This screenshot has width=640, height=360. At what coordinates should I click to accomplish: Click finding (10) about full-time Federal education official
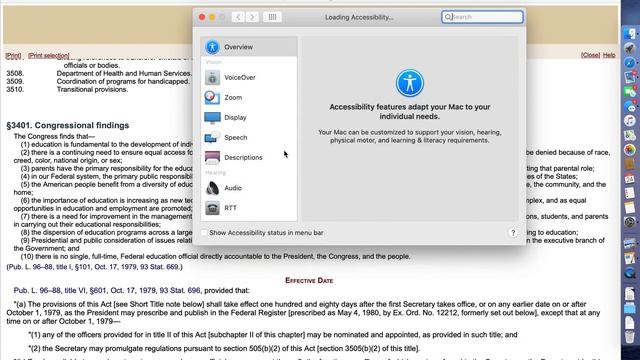point(216,256)
